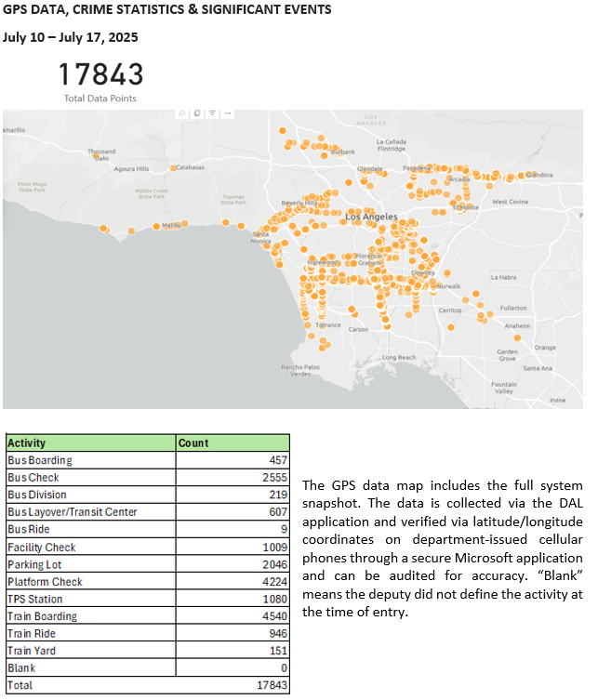The height and width of the screenshot is (700, 598).
Task: Click the Anaheim label on the map
Action: tap(516, 326)
